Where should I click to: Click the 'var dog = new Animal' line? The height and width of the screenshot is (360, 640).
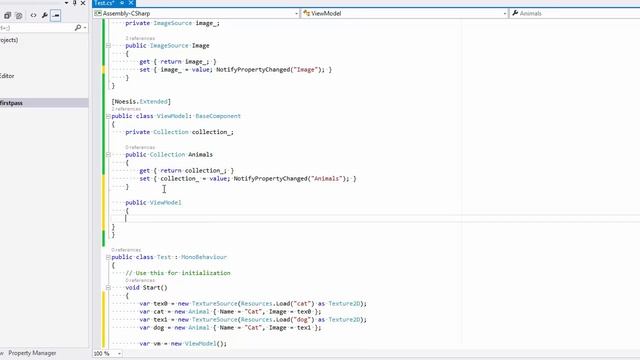click(x=230, y=328)
